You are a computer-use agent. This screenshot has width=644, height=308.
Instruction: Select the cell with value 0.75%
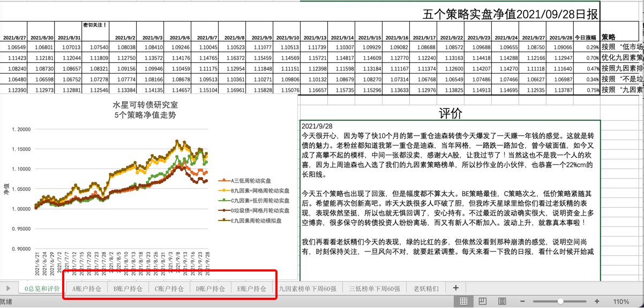point(587,90)
